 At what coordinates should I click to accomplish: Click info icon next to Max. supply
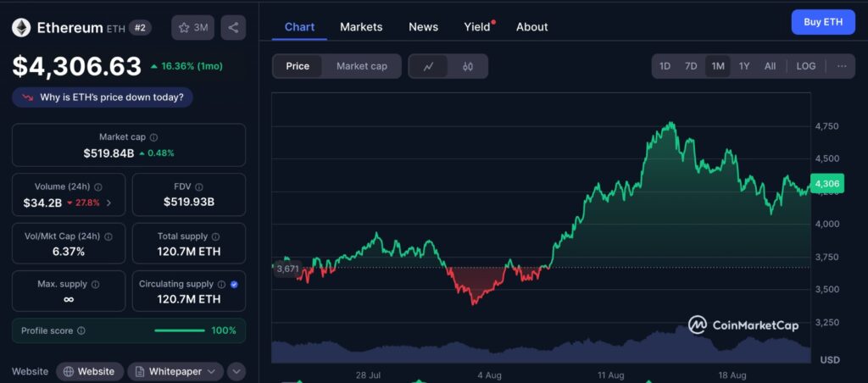[95, 285]
